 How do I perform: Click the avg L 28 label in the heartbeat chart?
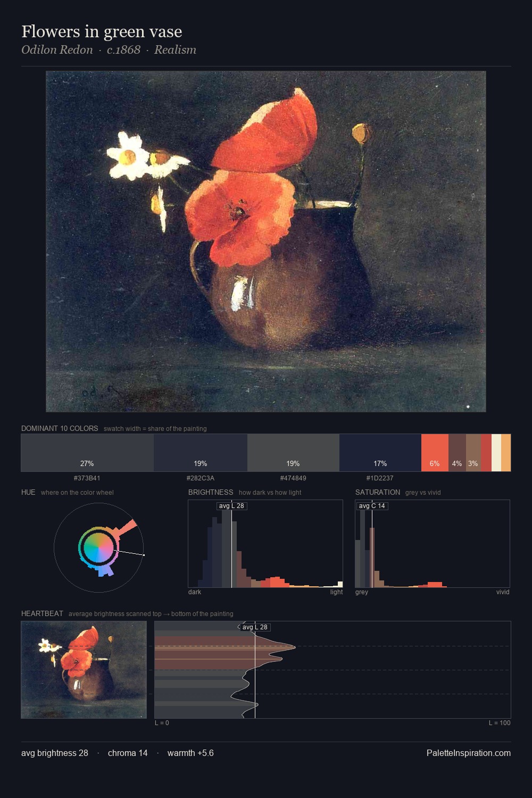click(x=255, y=627)
